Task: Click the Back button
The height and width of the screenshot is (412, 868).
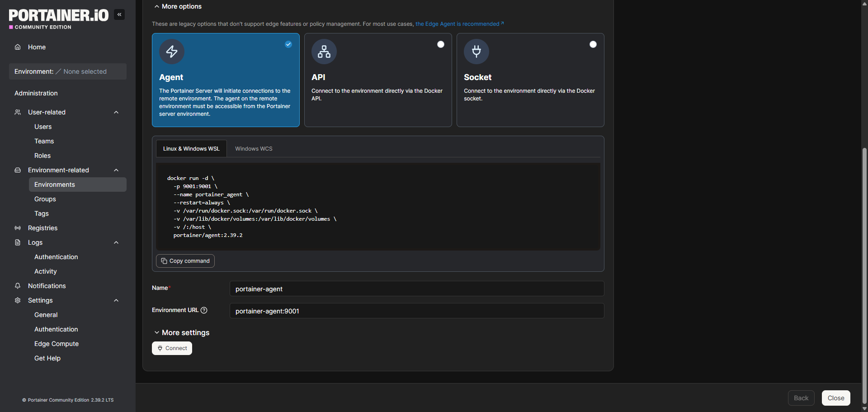Action: 801,398
